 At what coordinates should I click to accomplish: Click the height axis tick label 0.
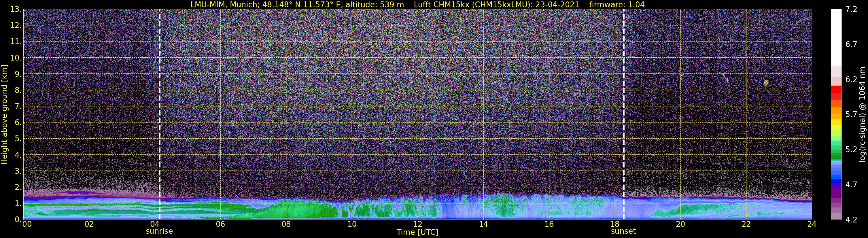coord(18,219)
